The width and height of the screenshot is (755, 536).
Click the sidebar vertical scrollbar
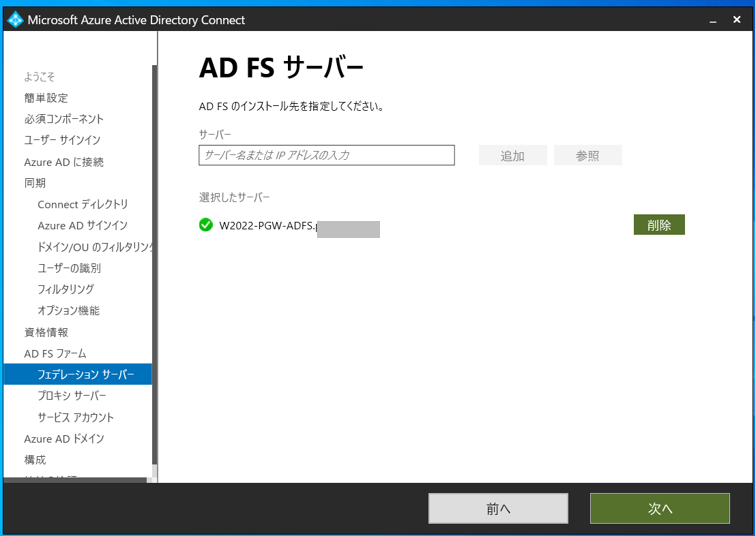point(155,265)
